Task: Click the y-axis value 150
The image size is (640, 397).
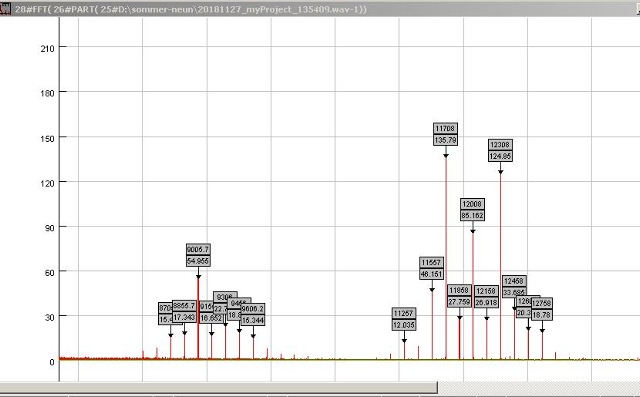Action: pos(47,138)
